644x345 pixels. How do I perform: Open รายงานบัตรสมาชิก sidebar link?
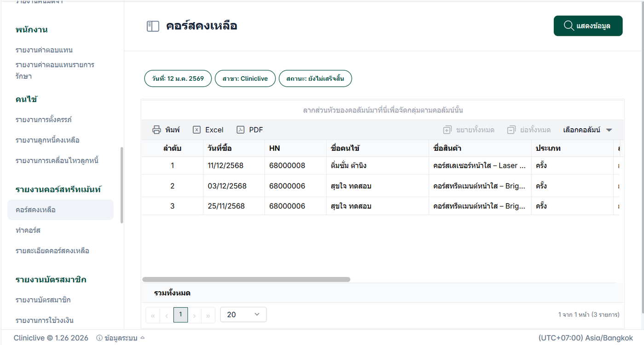pos(43,300)
